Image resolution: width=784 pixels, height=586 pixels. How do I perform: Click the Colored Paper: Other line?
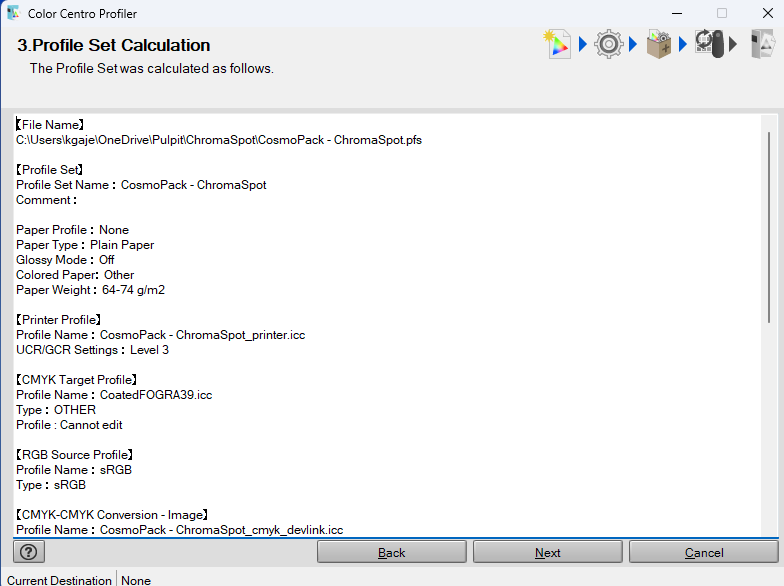(x=75, y=275)
